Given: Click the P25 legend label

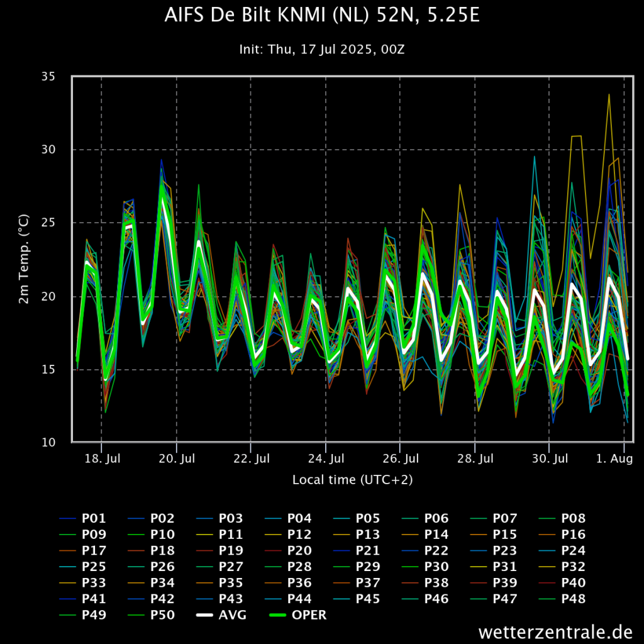Looking at the screenshot, I should 94,567.
